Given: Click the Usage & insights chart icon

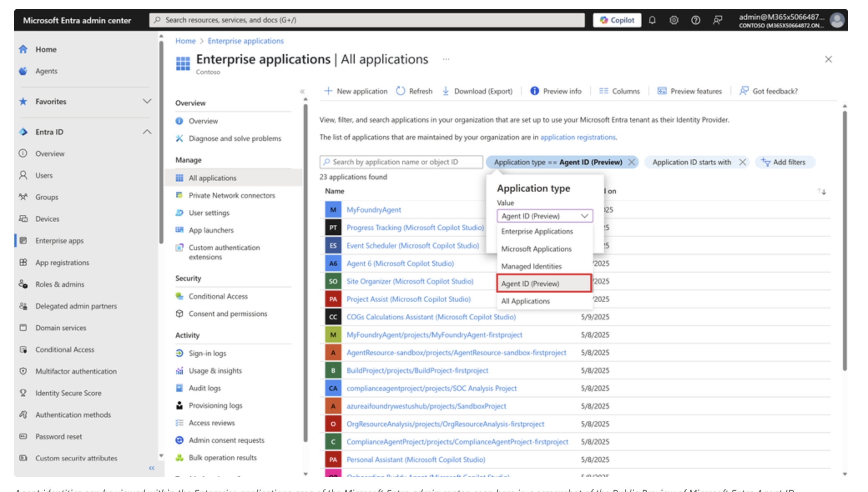Looking at the screenshot, I should [x=179, y=371].
